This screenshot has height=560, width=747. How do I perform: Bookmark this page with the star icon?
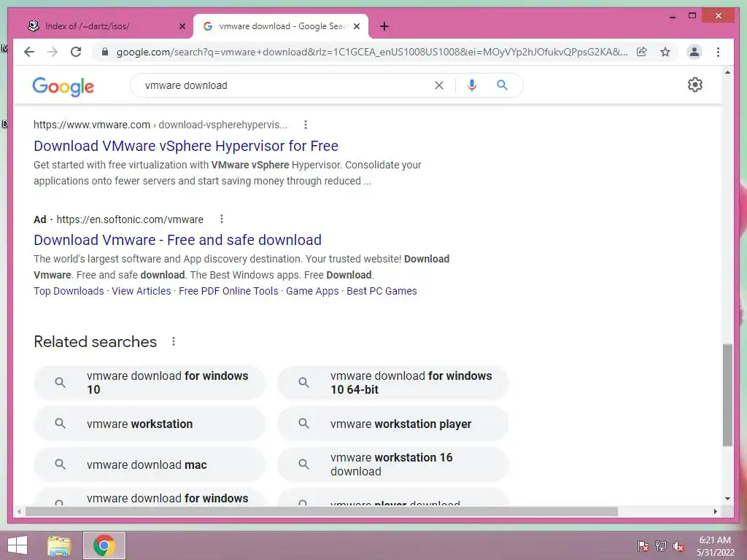tap(665, 52)
